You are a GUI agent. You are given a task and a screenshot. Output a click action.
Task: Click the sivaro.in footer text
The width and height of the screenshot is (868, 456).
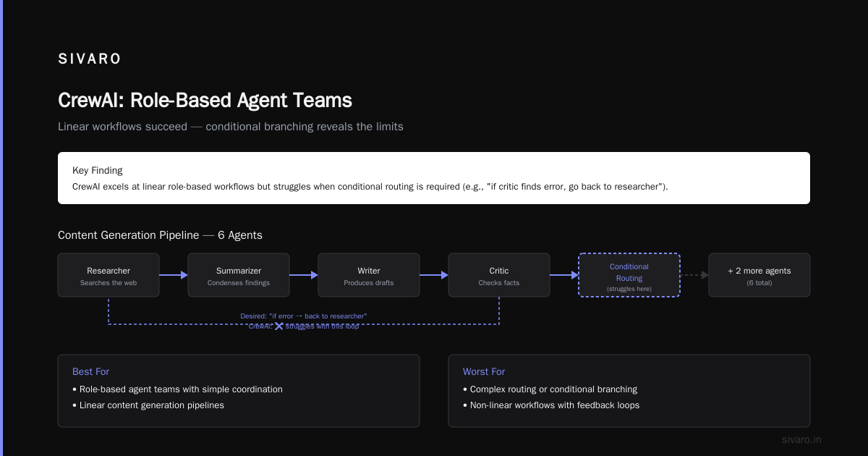[x=802, y=439]
